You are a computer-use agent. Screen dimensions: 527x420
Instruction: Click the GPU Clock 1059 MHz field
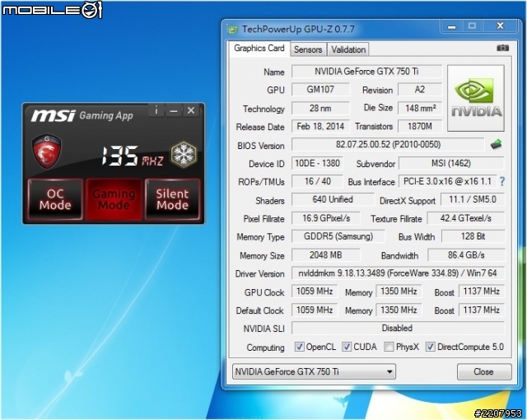tap(315, 292)
